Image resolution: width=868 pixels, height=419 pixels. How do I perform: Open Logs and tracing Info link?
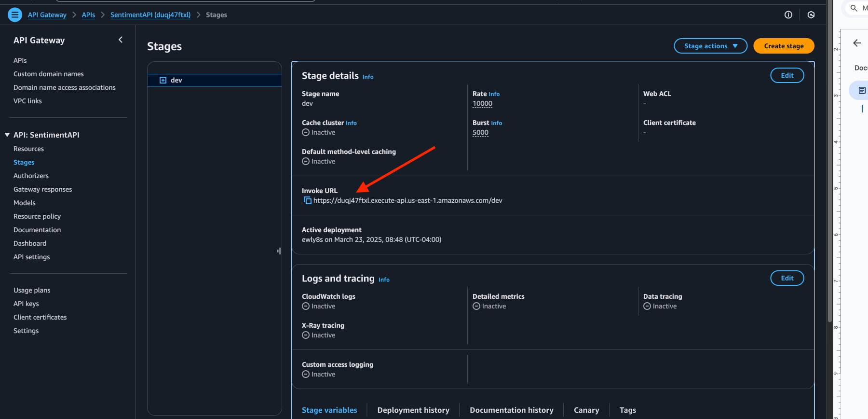point(384,279)
